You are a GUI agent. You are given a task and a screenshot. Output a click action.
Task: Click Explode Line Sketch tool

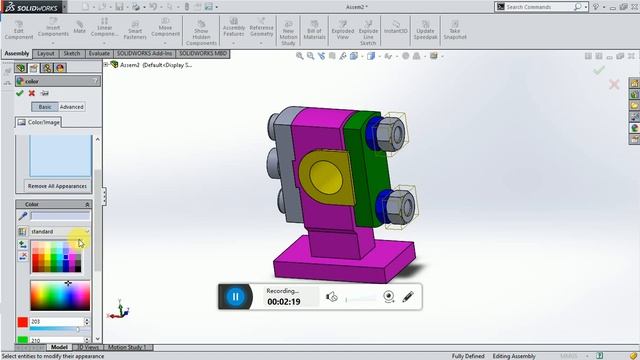pyautogui.click(x=368, y=33)
